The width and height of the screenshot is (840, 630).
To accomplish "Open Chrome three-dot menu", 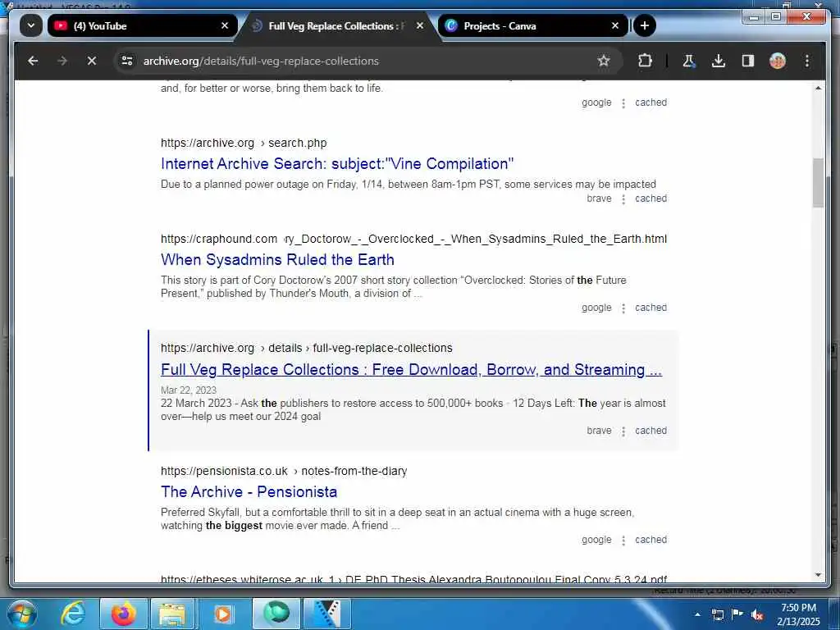I will coord(807,61).
